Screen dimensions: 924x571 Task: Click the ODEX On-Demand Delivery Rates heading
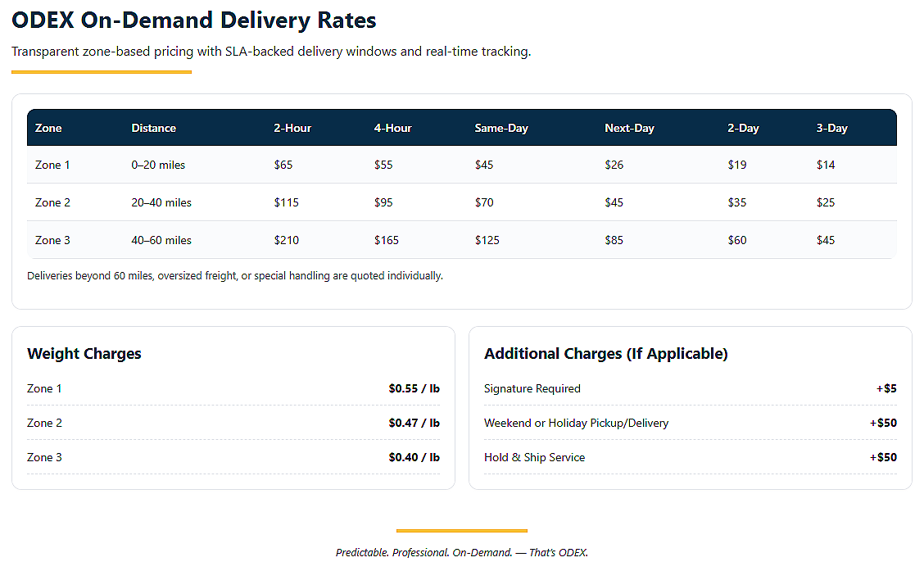(193, 20)
